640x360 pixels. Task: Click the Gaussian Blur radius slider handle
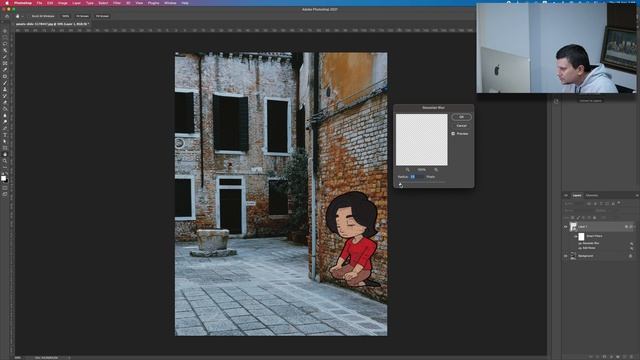click(400, 184)
